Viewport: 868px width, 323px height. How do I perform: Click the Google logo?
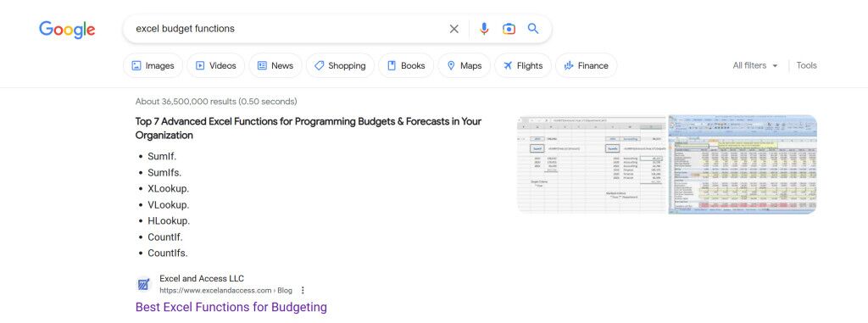pos(67,30)
